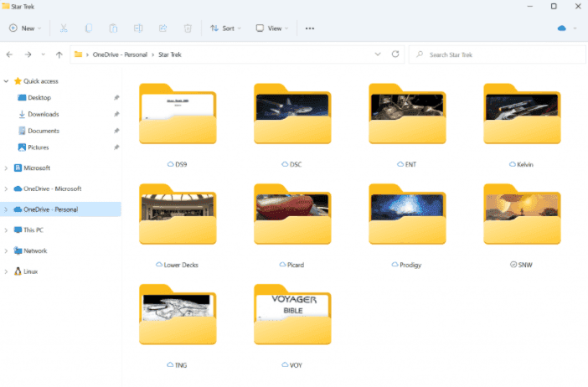The height and width of the screenshot is (387, 588).
Task: Go up one folder level
Action: pyautogui.click(x=59, y=54)
